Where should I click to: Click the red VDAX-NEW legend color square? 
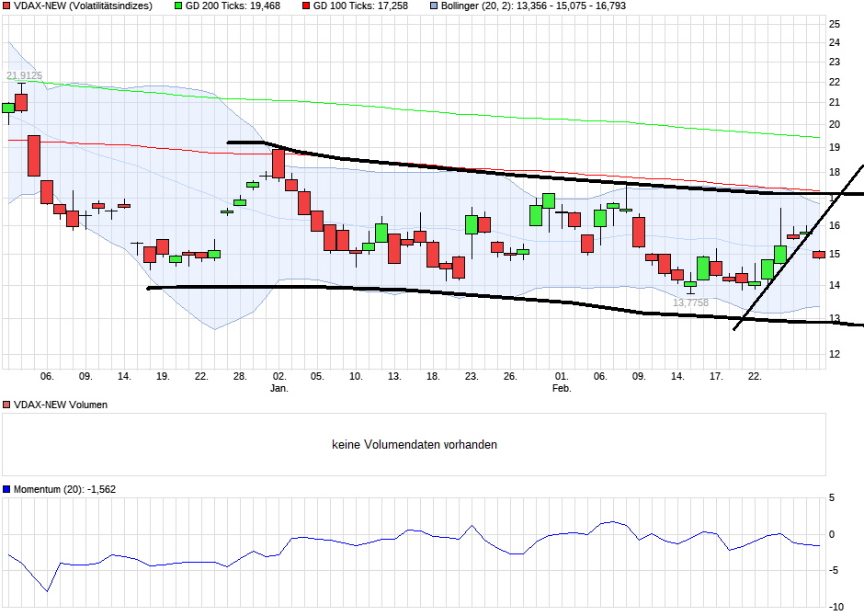coord(6,6)
